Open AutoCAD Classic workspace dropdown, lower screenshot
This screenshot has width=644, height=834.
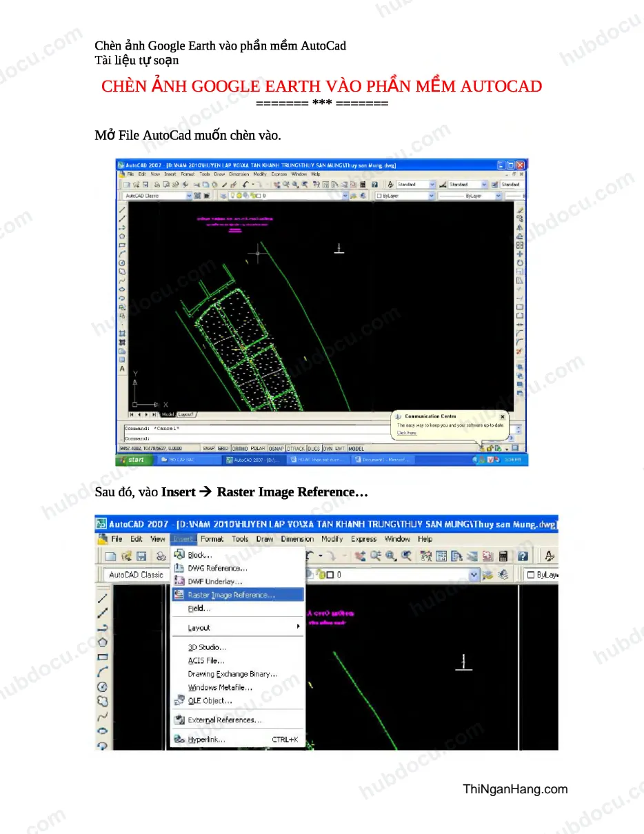pyautogui.click(x=137, y=575)
